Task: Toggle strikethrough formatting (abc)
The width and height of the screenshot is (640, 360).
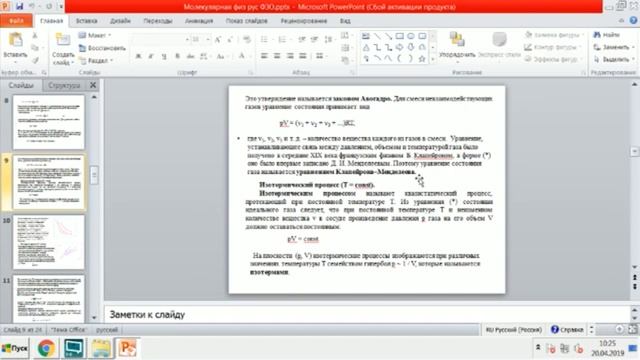Action: (190, 56)
